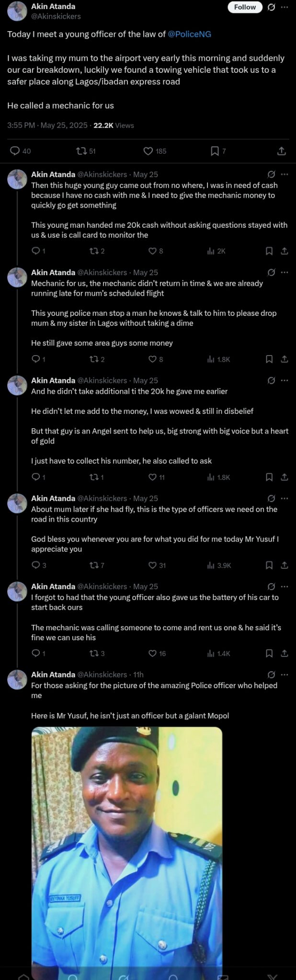Follow Akin Atanda
The image size is (296, 980).
pyautogui.click(x=245, y=7)
